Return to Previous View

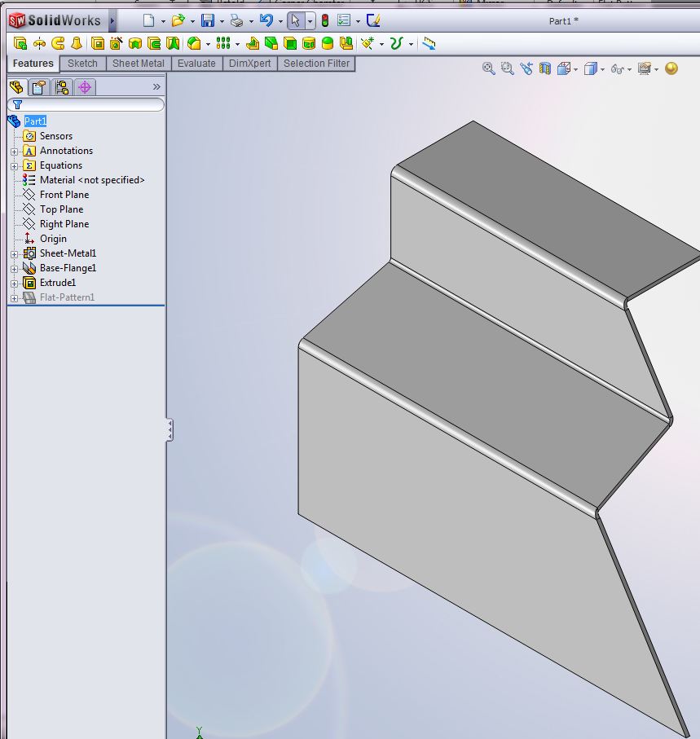(x=526, y=68)
